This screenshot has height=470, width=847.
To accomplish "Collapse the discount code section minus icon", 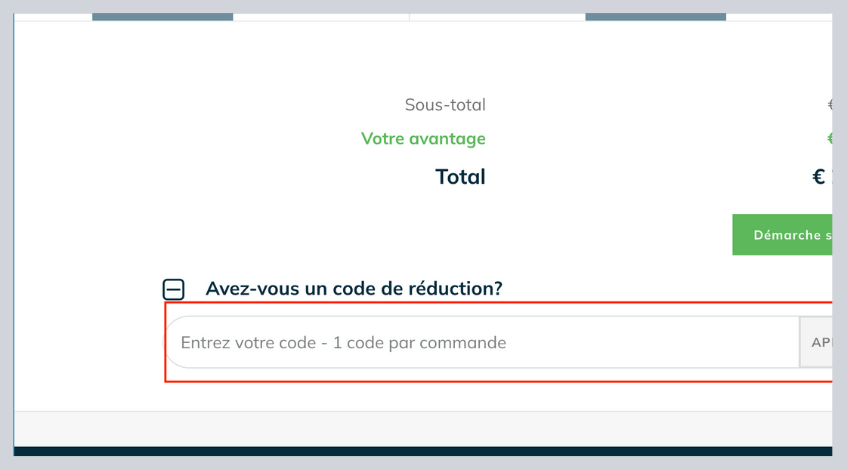I will (174, 290).
